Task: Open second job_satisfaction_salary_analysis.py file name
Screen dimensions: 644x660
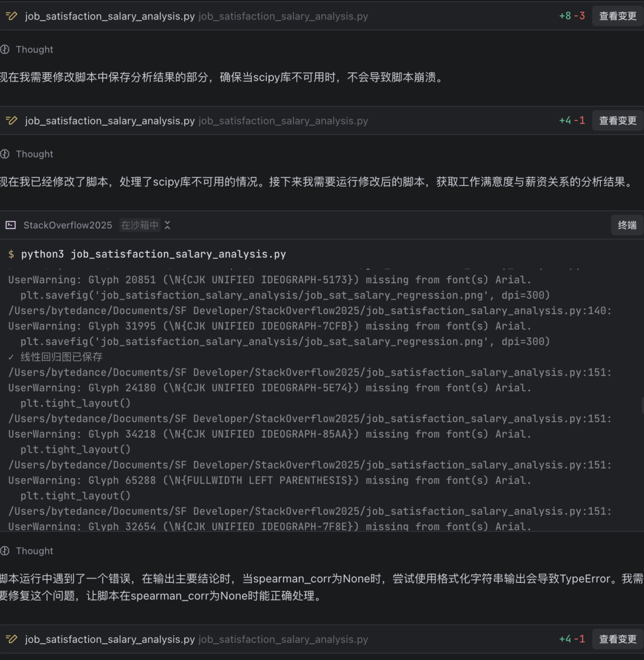Action: (x=110, y=121)
